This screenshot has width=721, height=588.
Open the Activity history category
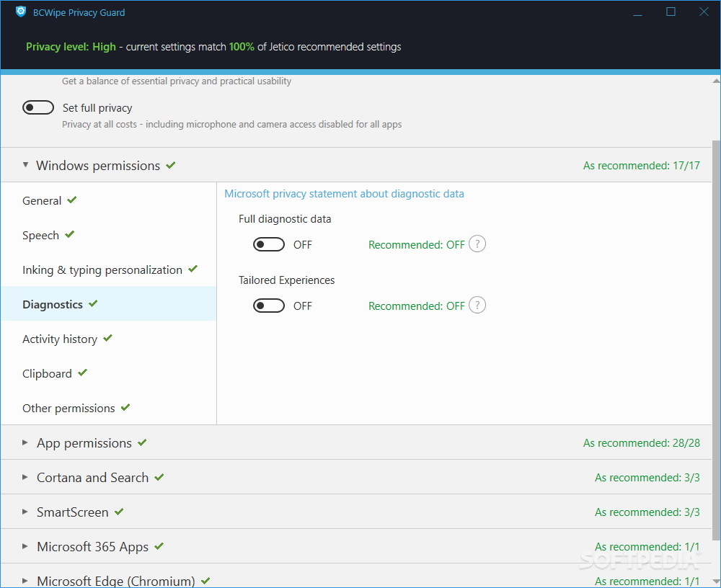109,339
